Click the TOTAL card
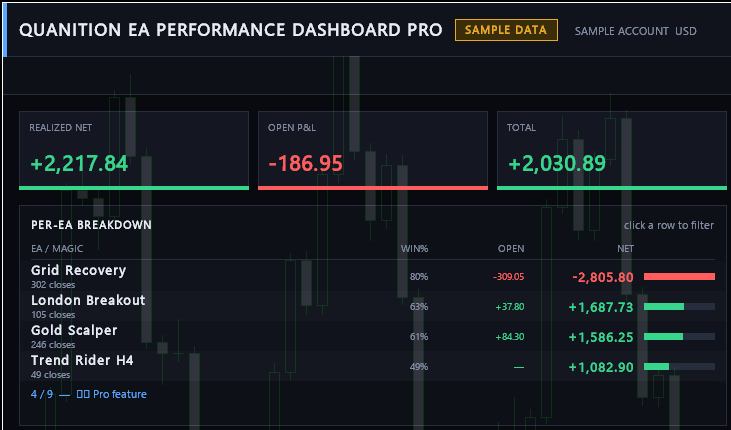Image resolution: width=731 pixels, height=430 pixels. tap(612, 151)
